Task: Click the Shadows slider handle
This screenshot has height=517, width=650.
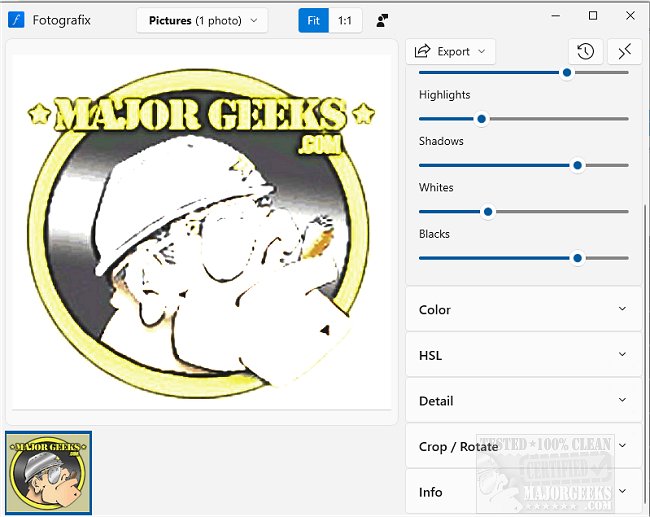Action: 577,165
